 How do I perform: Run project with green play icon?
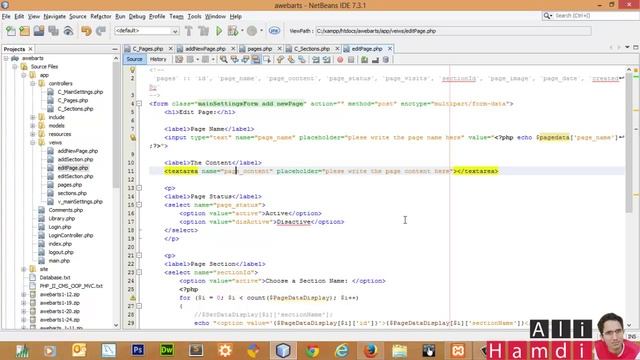pos(219,31)
